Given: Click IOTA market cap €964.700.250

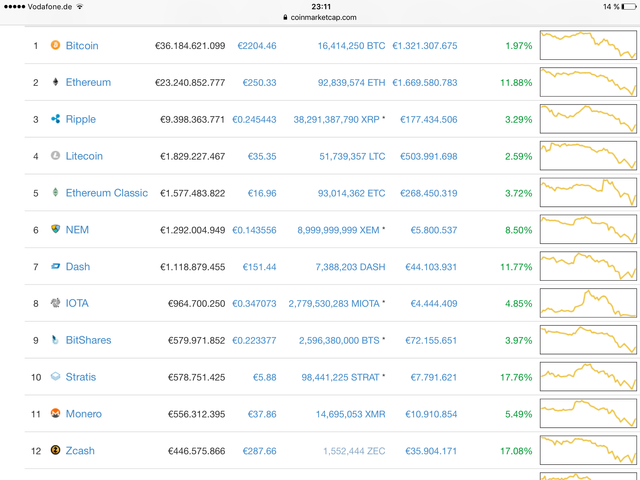Looking at the screenshot, I should click(197, 304).
